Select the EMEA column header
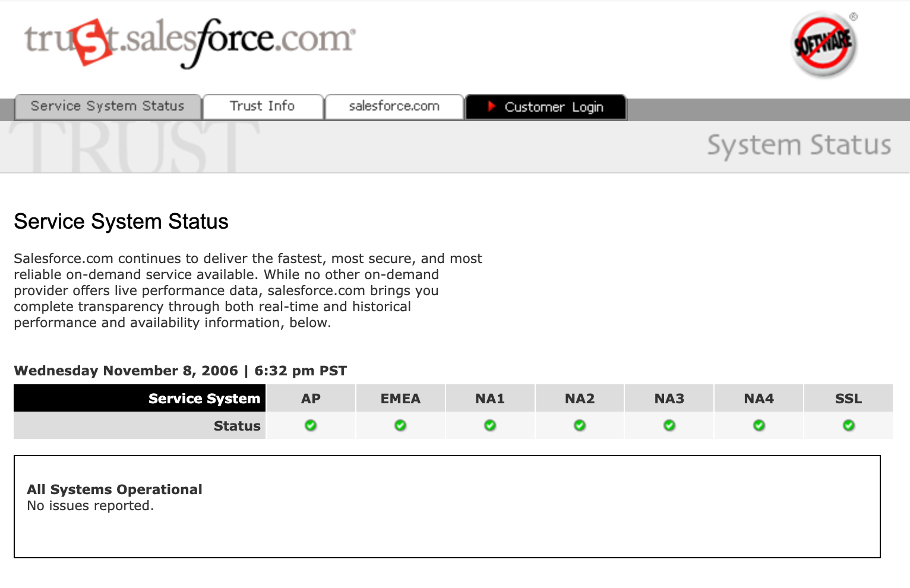The image size is (910, 588). click(x=400, y=399)
